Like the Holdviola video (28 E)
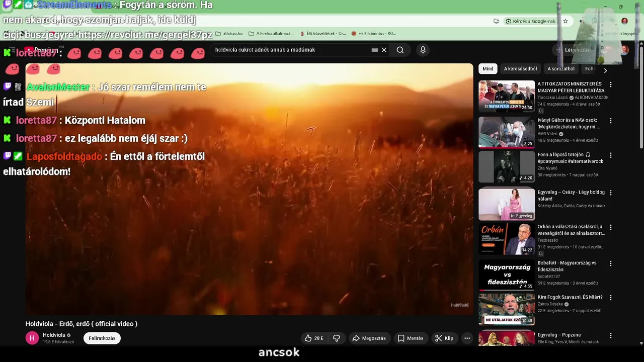 [x=314, y=338]
